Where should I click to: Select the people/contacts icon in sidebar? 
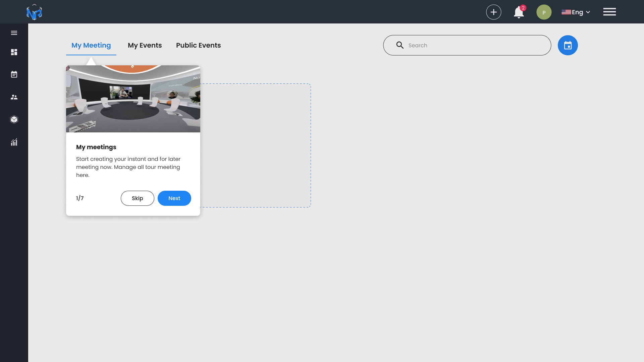[14, 97]
